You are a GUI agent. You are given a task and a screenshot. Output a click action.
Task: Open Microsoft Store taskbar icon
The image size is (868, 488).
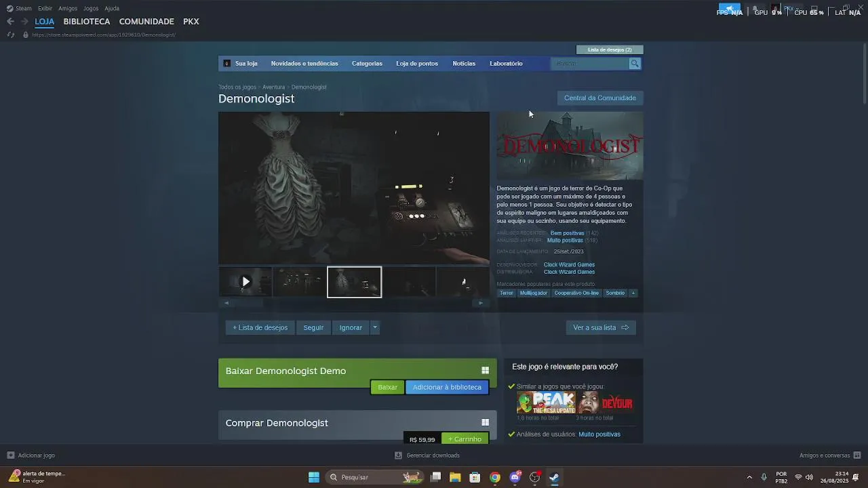pyautogui.click(x=475, y=477)
